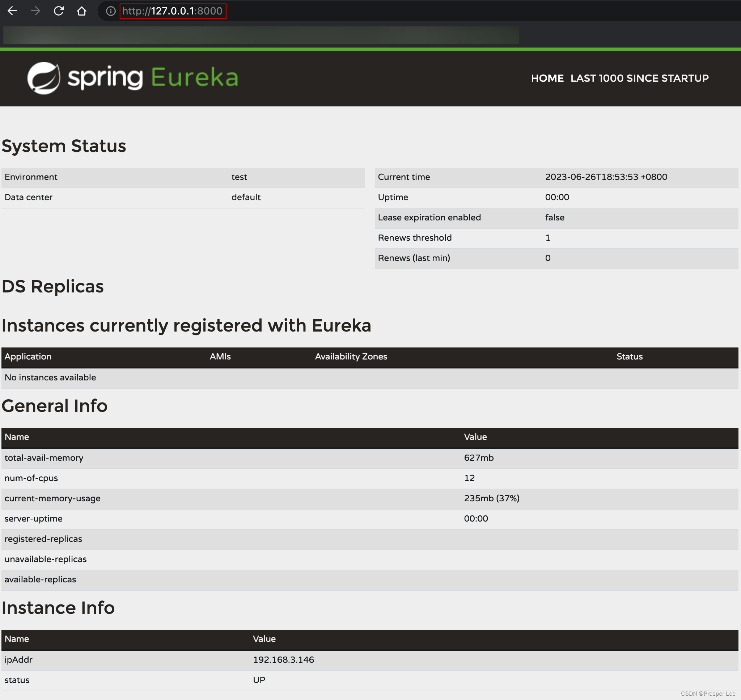Open LAST 1000 SINCE STARTUP link
This screenshot has width=741, height=700.
pyautogui.click(x=639, y=78)
